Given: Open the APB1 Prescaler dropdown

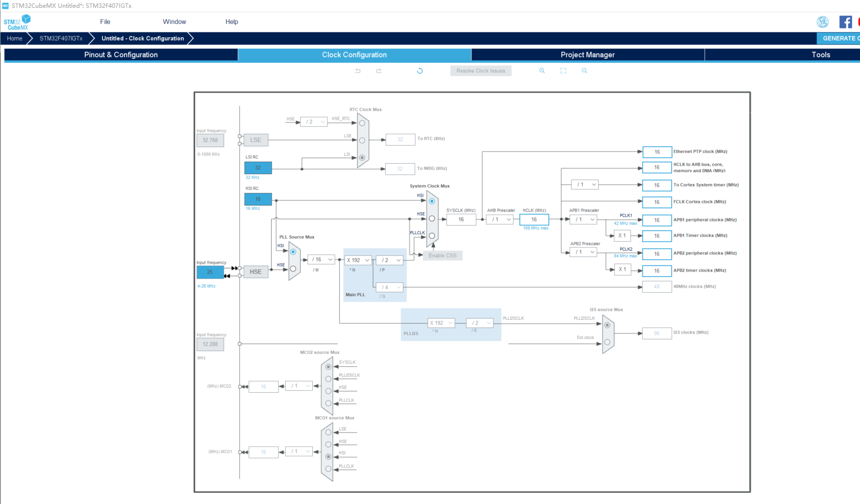Looking at the screenshot, I should (x=583, y=220).
